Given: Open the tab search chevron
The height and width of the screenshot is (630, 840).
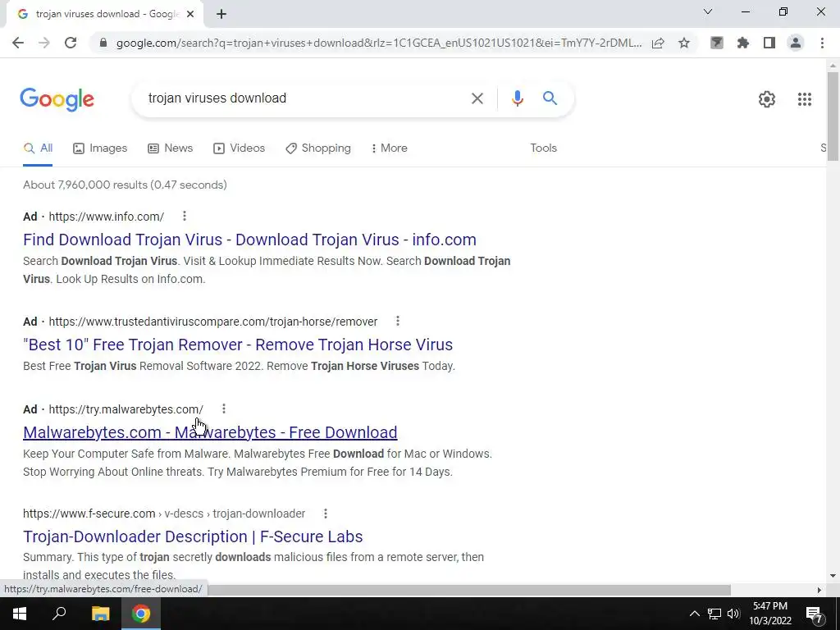Looking at the screenshot, I should [708, 11].
